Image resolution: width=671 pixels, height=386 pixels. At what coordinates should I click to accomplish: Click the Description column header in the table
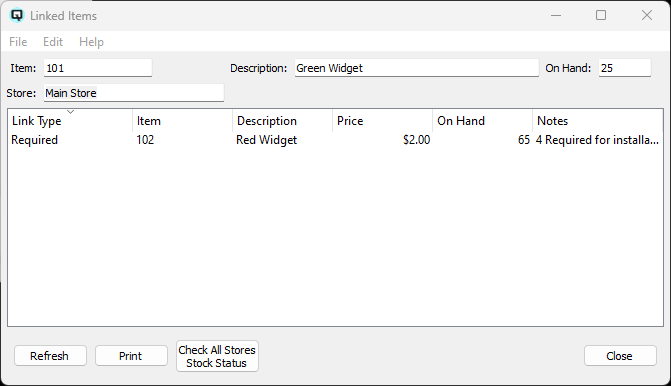point(282,121)
